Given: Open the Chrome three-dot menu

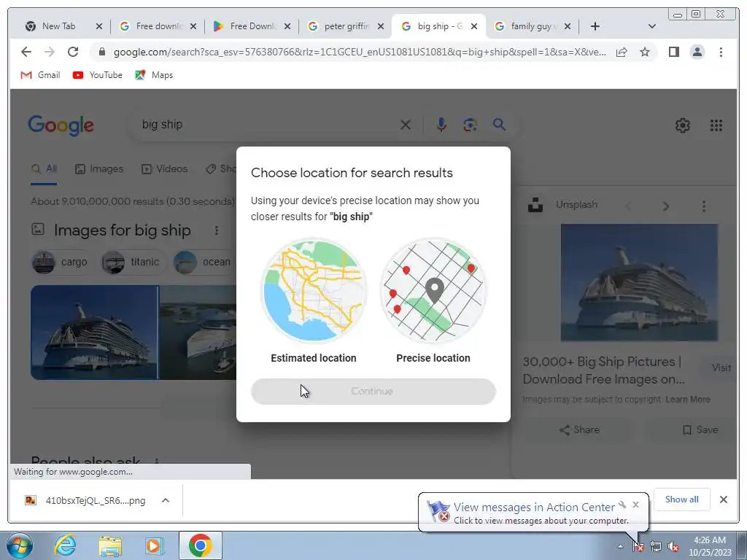Looking at the screenshot, I should pyautogui.click(x=721, y=52).
